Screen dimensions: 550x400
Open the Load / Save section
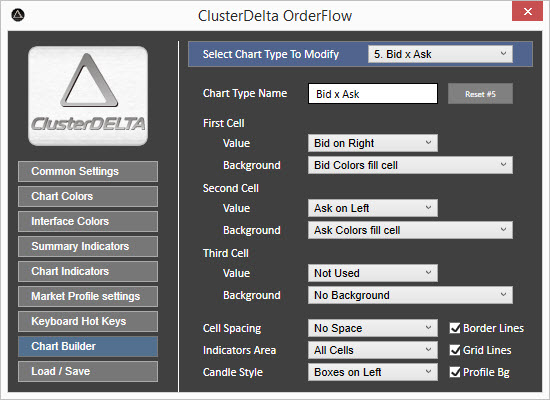[88, 372]
